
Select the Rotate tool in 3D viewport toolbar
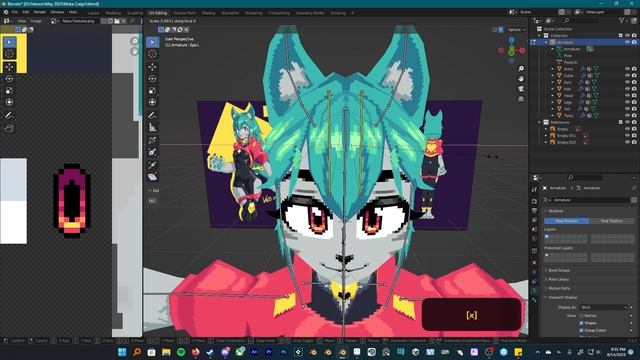point(152,78)
